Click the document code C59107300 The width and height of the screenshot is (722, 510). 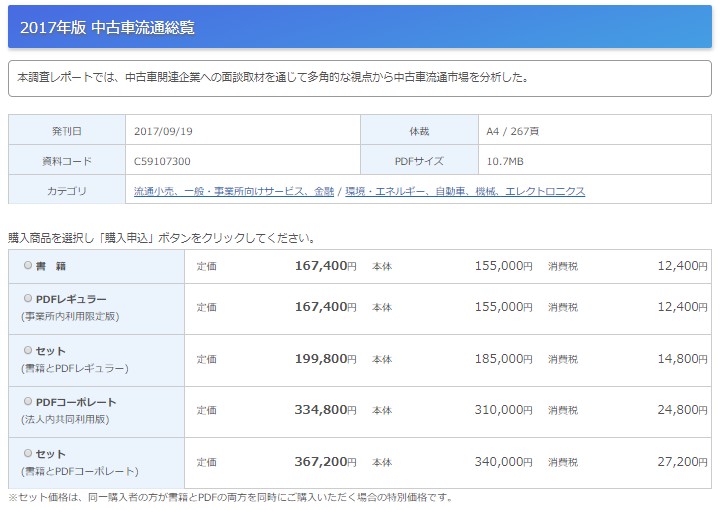click(x=162, y=161)
